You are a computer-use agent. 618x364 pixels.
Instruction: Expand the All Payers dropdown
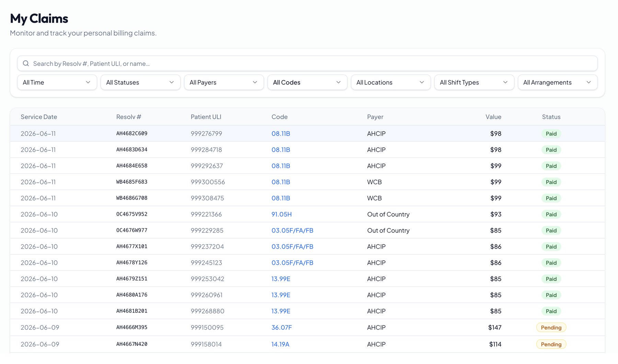(224, 82)
